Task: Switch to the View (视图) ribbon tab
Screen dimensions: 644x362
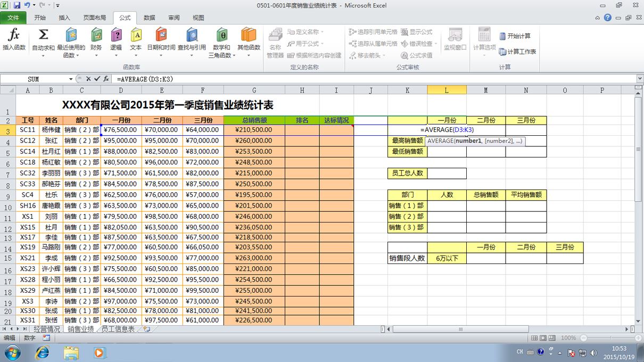Action: (x=199, y=18)
